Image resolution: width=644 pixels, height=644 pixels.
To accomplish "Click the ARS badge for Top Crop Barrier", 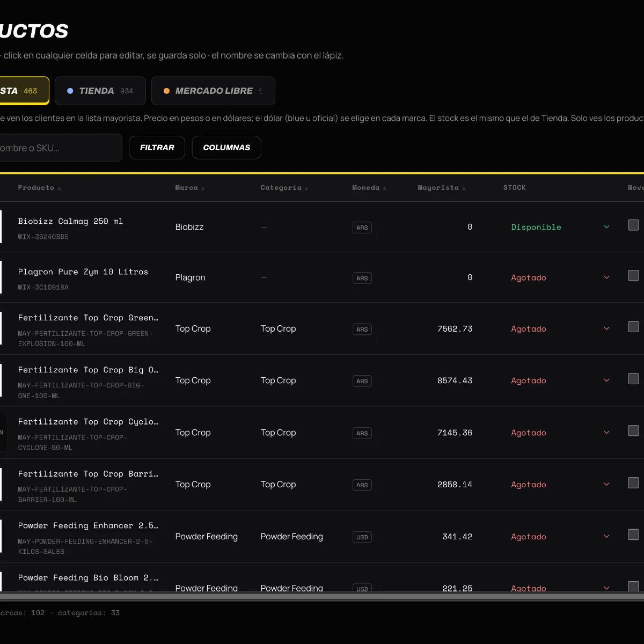I will pos(362,485).
